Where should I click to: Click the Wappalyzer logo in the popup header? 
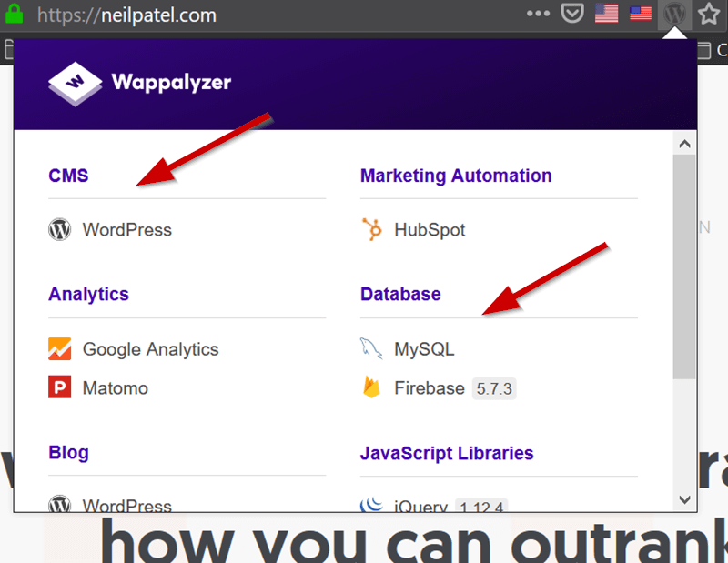coord(76,81)
